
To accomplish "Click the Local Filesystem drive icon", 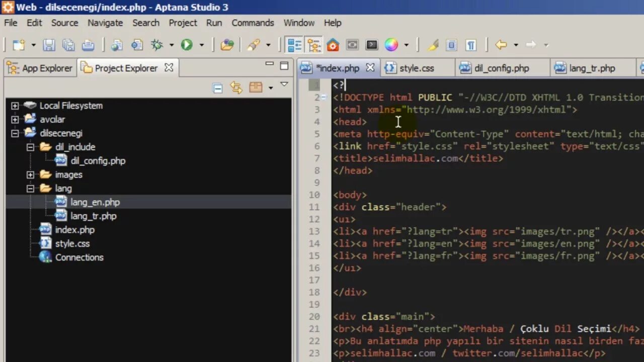I will 31,106.
